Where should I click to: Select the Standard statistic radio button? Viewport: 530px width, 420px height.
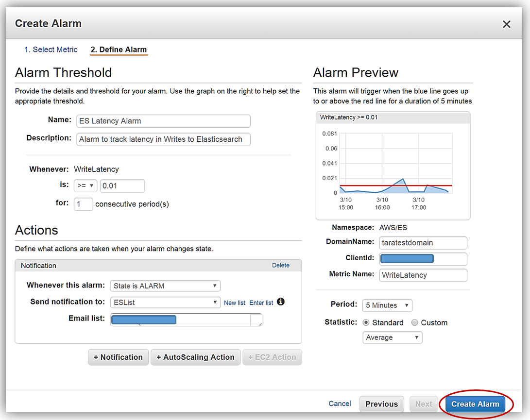(x=366, y=322)
